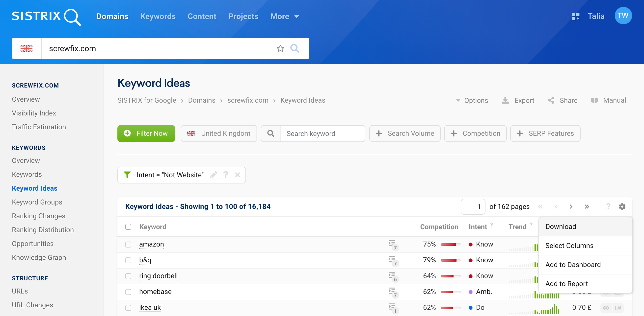644x316 pixels.
Task: Click the gear settings icon
Action: pyautogui.click(x=622, y=206)
